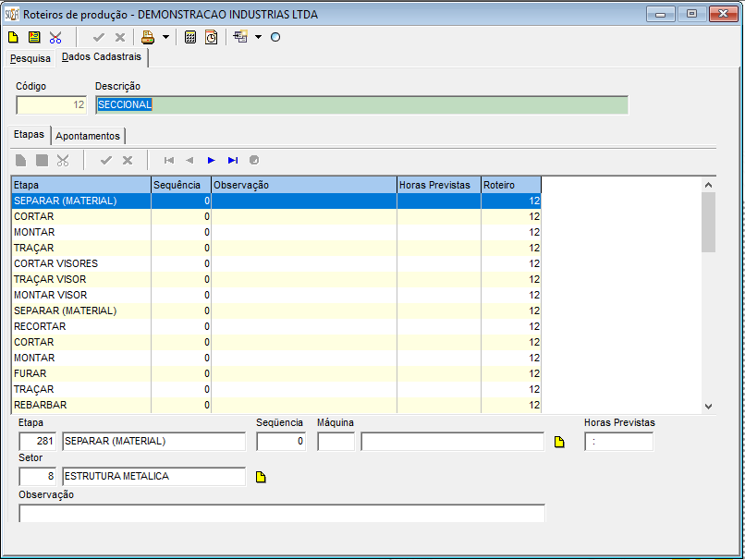This screenshot has width=745, height=560.
Task: Click the circle refresh icon in toolbar
Action: pos(275,37)
